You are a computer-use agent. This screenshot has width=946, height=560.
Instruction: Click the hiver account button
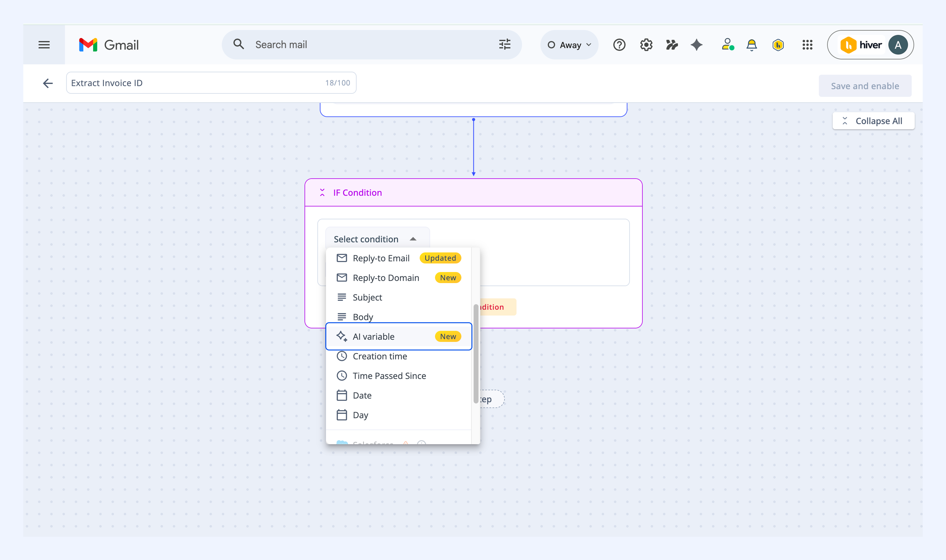coord(870,45)
